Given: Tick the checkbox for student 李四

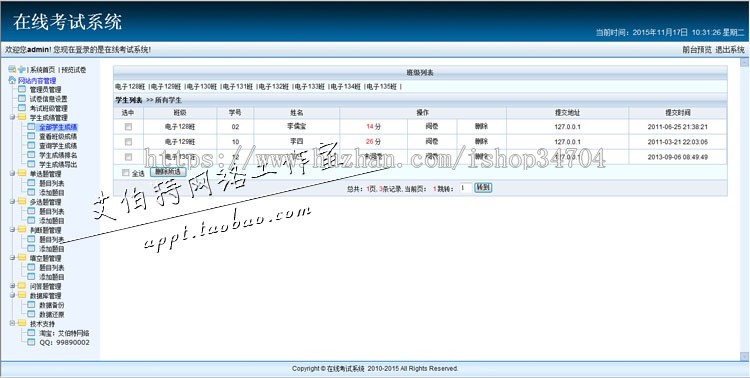Looking at the screenshot, I should click(128, 142).
